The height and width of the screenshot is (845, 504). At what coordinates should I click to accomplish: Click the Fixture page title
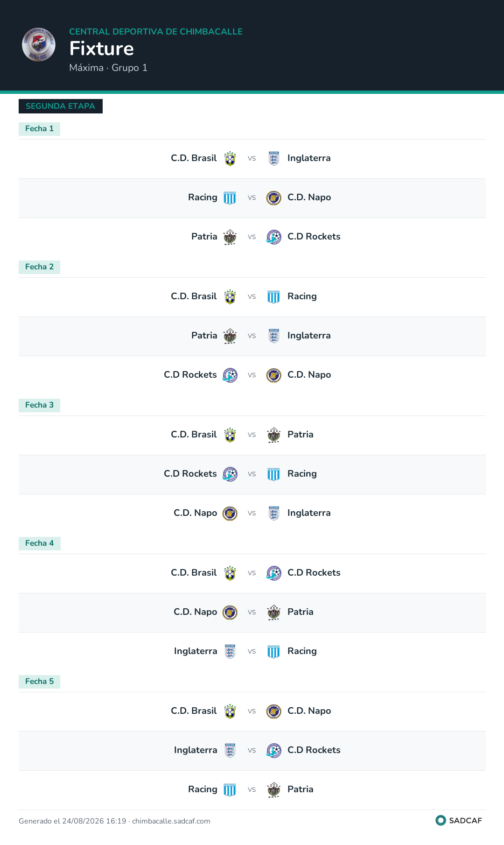[x=102, y=49]
